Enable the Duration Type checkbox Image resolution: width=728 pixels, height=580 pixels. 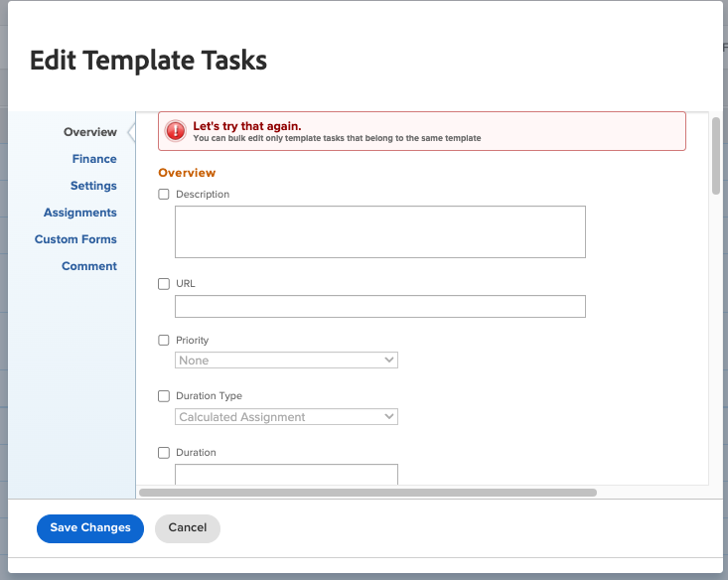(164, 396)
